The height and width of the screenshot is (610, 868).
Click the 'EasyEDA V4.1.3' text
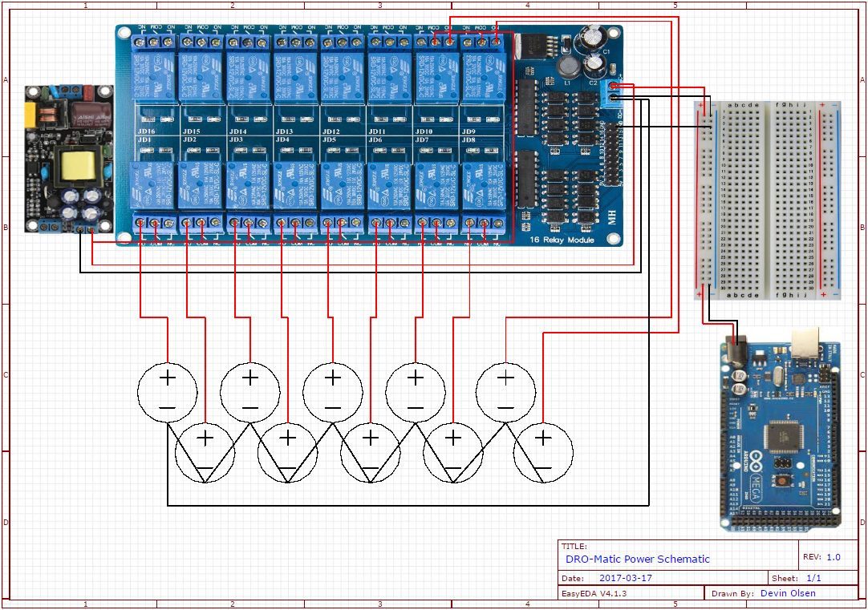(594, 593)
